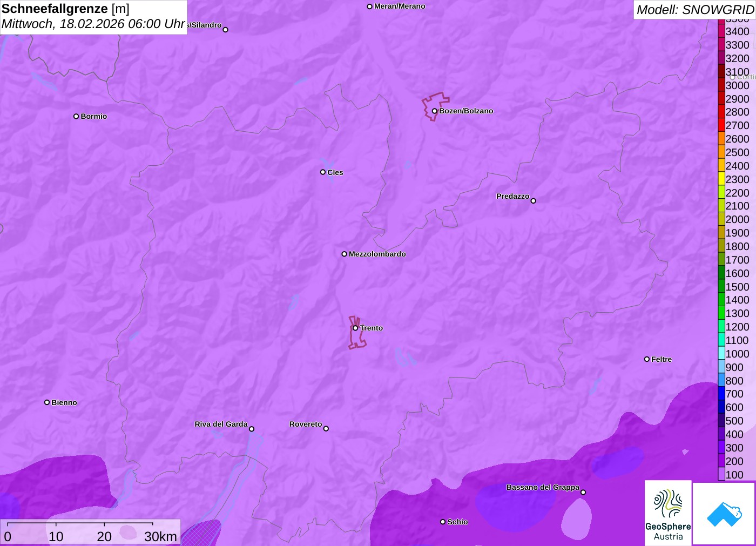Click the Bassano del Grappa marker
This screenshot has height=546, width=756.
coord(583,492)
